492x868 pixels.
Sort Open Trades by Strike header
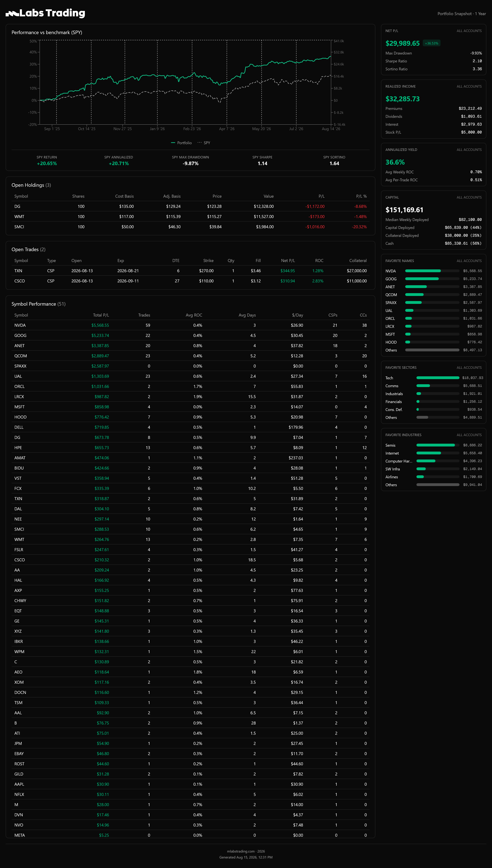click(209, 261)
